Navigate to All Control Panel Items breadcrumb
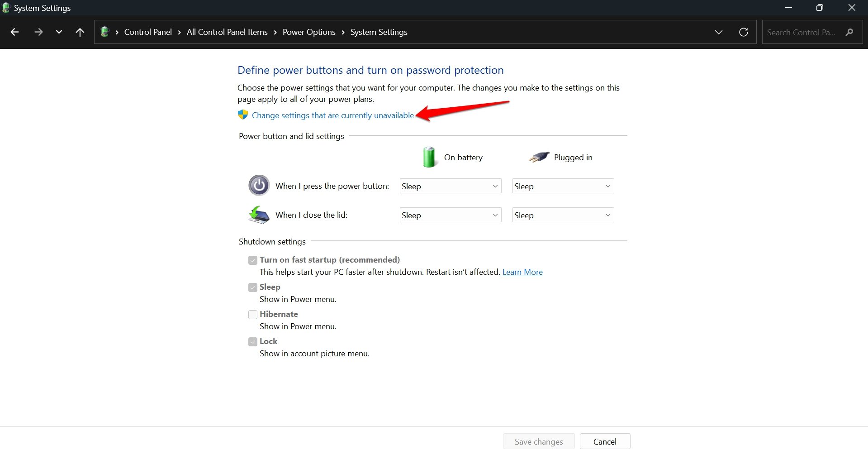 [x=227, y=32]
